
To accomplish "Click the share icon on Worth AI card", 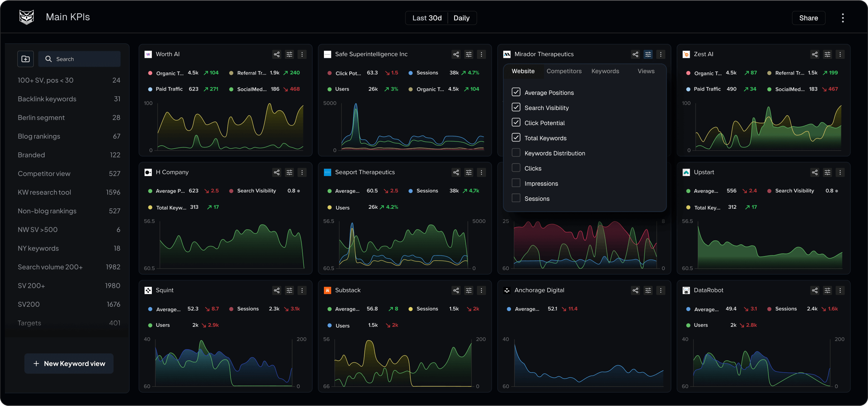I will (x=276, y=54).
